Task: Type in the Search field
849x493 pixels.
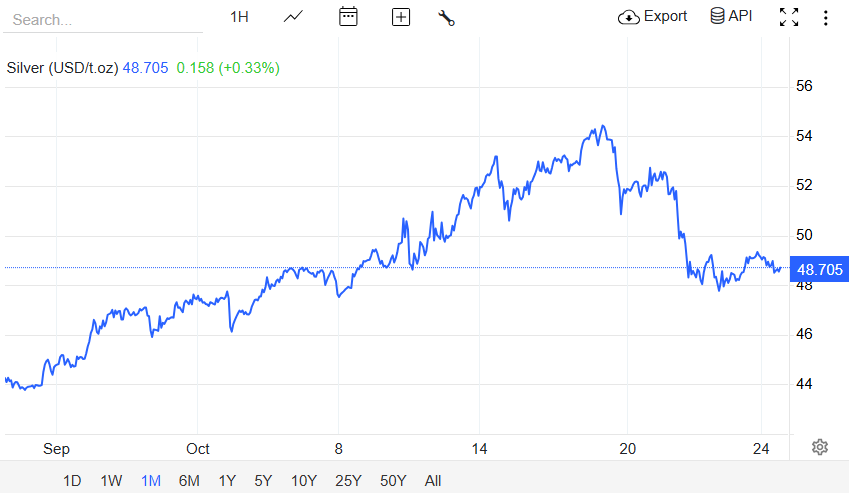Action: tap(100, 19)
